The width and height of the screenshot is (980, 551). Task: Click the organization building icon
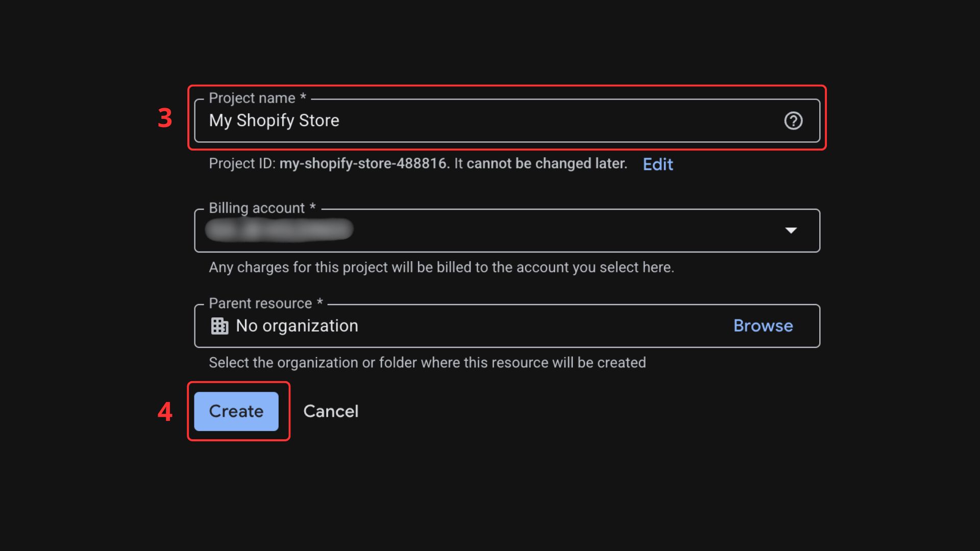pos(219,326)
